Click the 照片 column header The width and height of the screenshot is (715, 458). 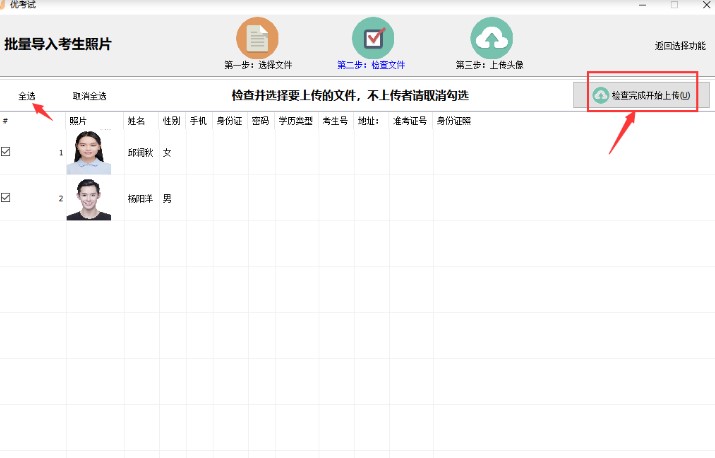[x=78, y=121]
